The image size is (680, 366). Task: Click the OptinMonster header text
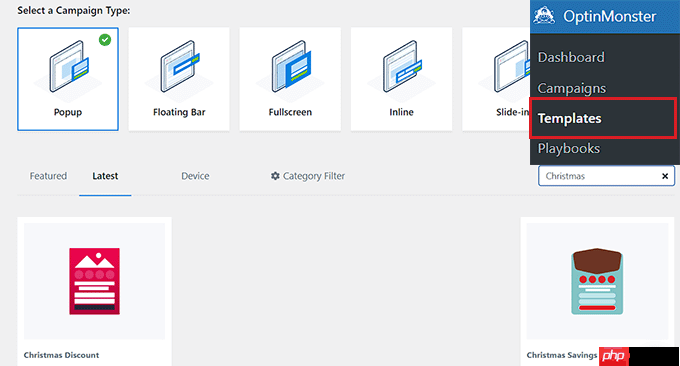coord(609,16)
